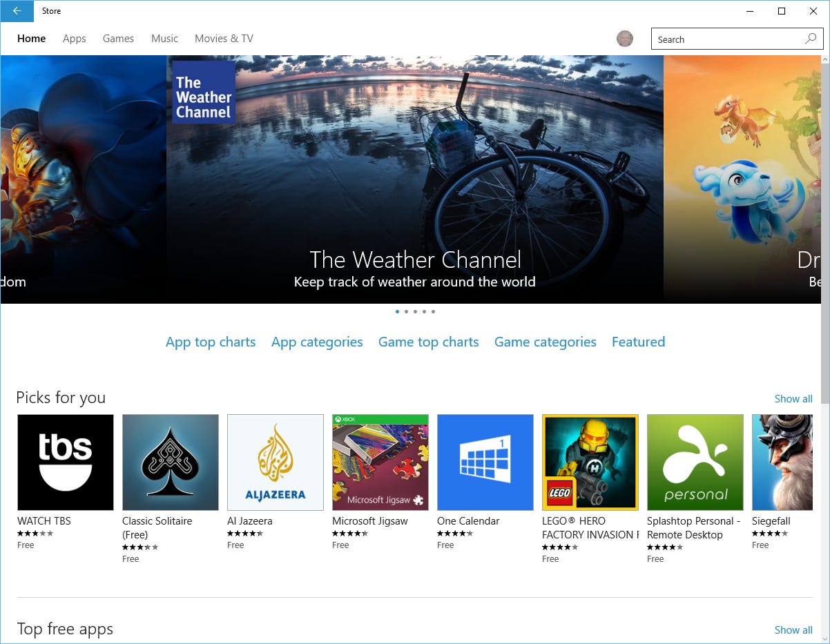Show all Picks for you
This screenshot has height=644, width=830.
click(x=793, y=398)
